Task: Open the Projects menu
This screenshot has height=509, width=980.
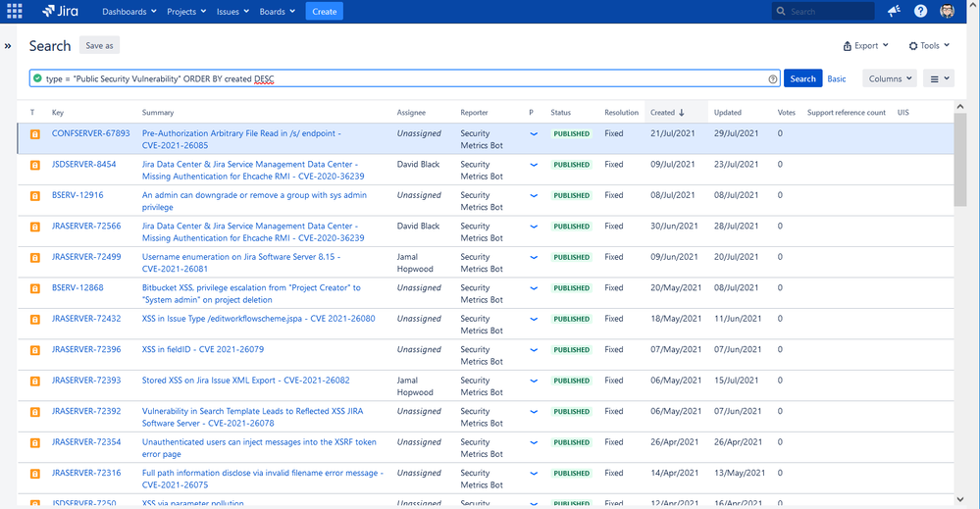Action: coord(186,11)
